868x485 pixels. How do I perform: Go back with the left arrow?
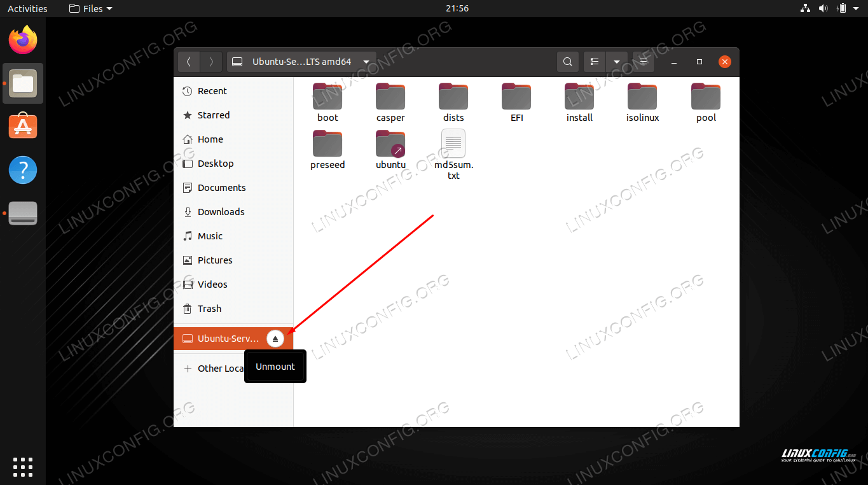pos(189,62)
